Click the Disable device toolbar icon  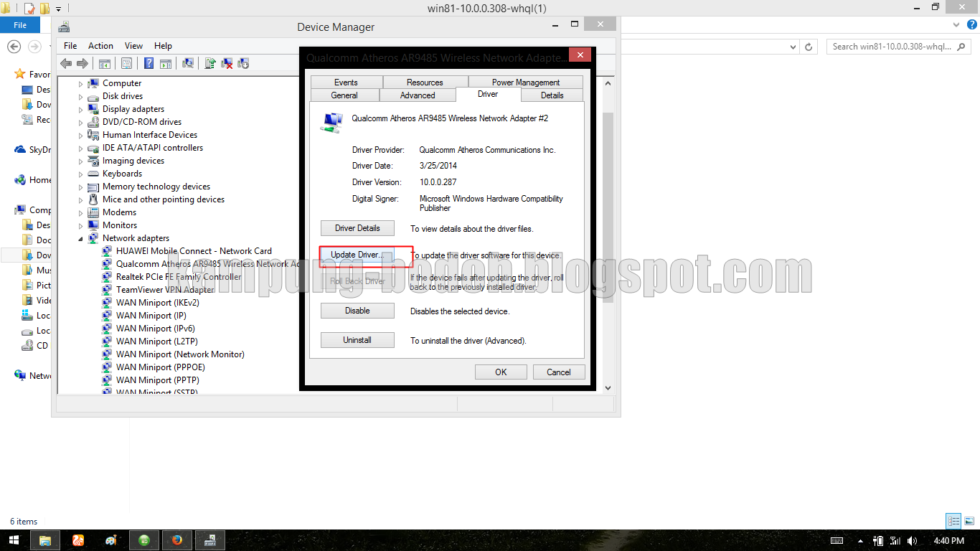[x=243, y=63]
